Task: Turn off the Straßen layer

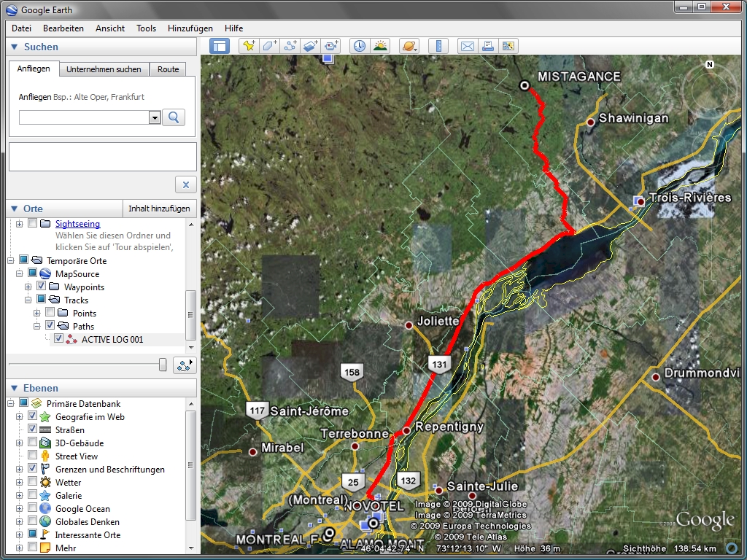Action: 32,429
